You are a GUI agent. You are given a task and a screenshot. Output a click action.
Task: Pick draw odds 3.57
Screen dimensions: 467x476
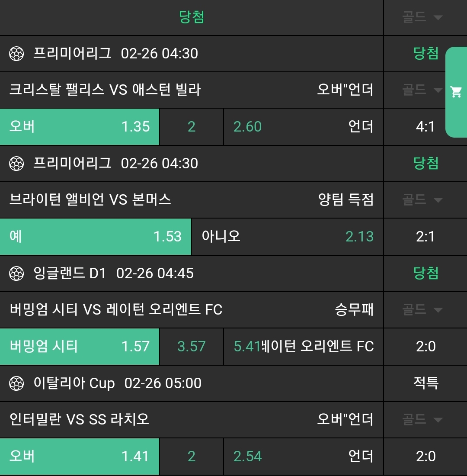(192, 347)
